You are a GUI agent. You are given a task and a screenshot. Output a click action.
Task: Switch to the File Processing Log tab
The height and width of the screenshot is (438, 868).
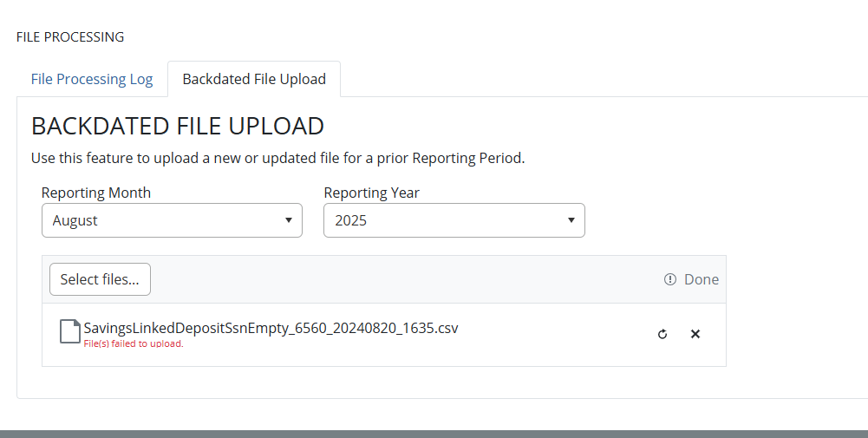92,79
